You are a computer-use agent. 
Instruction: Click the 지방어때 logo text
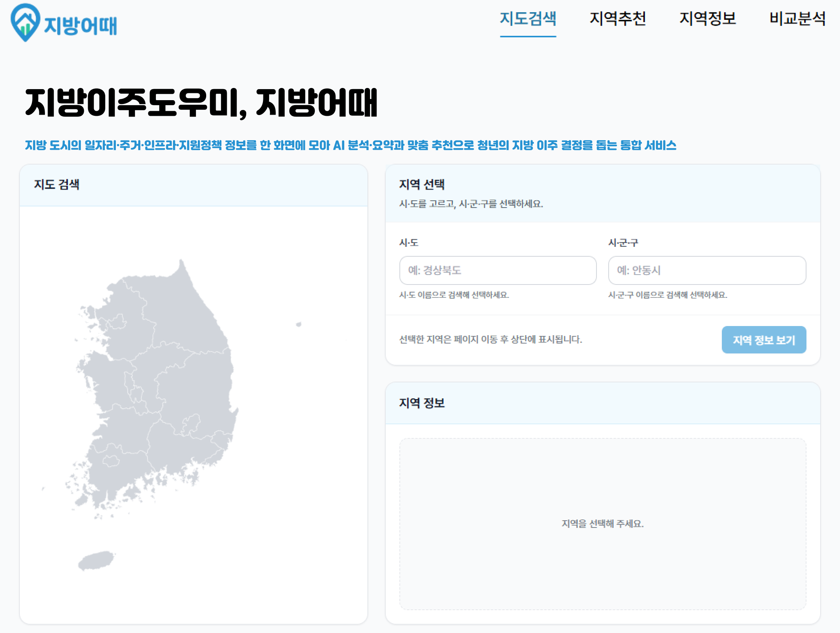[80, 26]
